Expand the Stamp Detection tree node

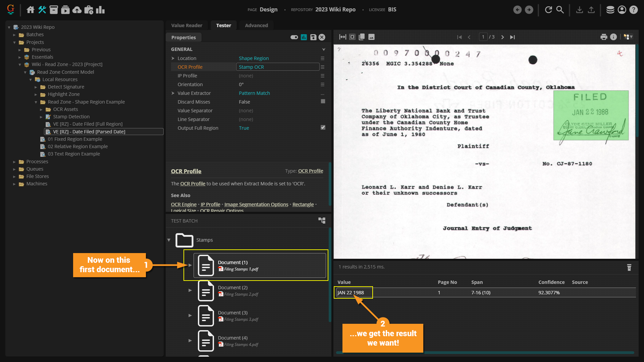(x=41, y=117)
